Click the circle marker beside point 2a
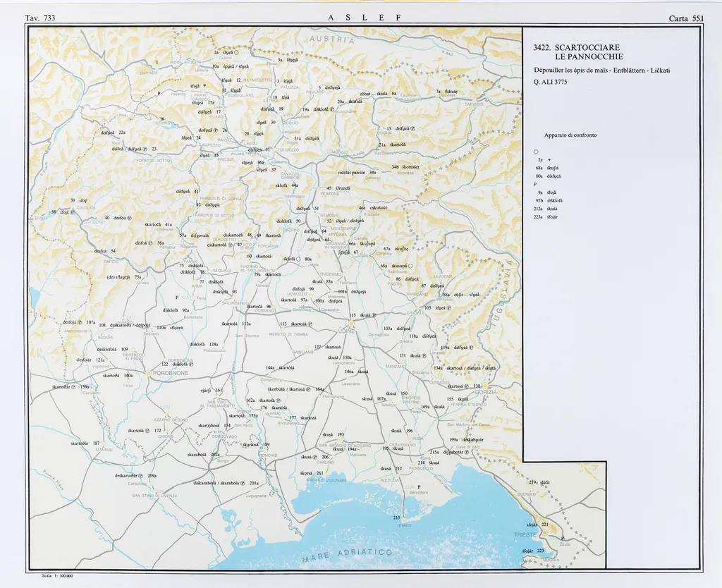Viewport: 722px width, 588px height. pos(237,52)
